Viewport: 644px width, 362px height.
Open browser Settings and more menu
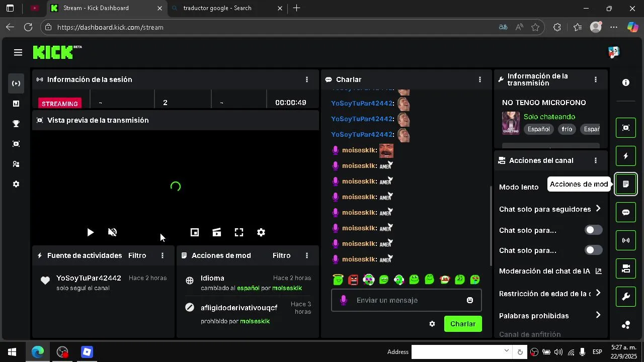(x=614, y=27)
